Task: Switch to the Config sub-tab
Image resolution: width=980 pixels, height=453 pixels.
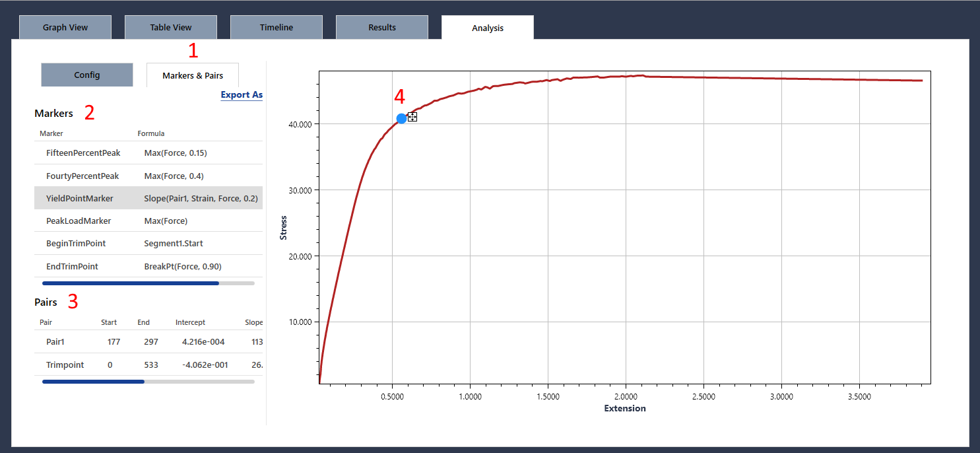Action: point(87,75)
